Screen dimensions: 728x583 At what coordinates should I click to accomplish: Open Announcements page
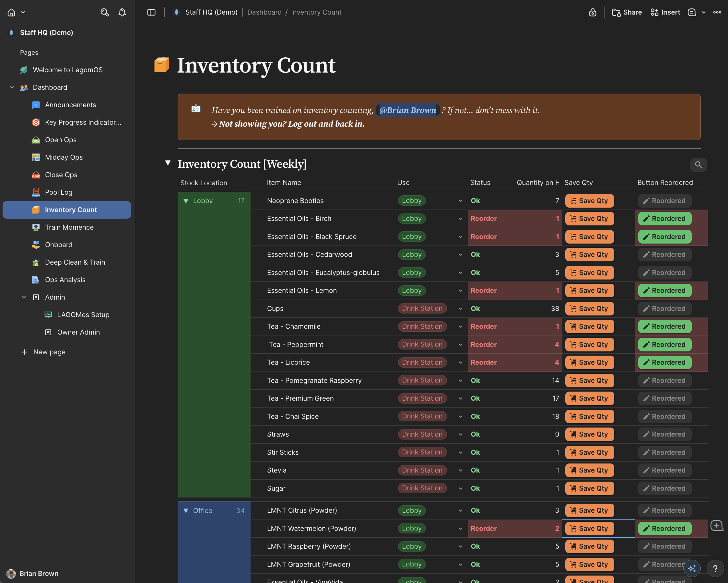tap(71, 105)
